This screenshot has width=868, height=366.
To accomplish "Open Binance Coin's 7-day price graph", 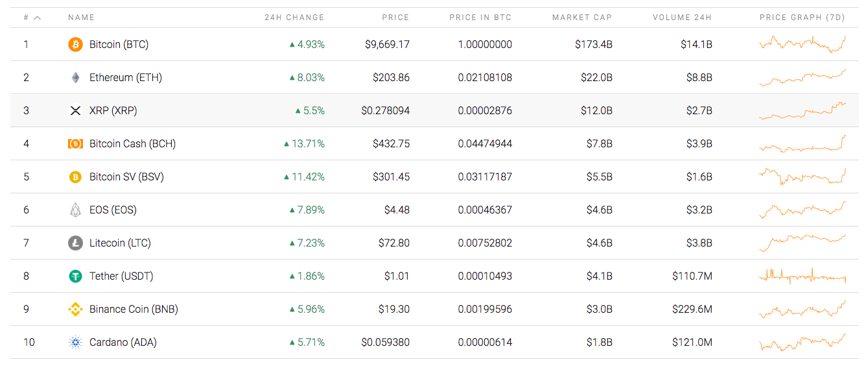I will (803, 309).
